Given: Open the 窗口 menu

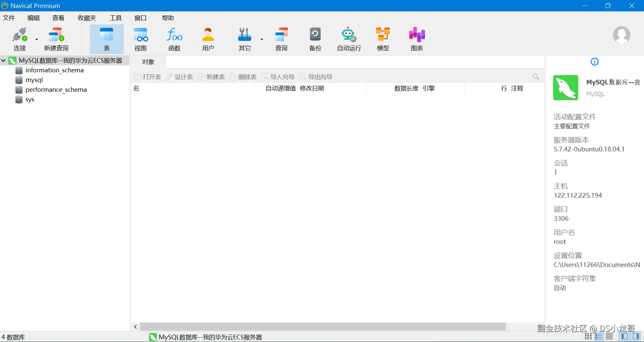Looking at the screenshot, I should 141,18.
